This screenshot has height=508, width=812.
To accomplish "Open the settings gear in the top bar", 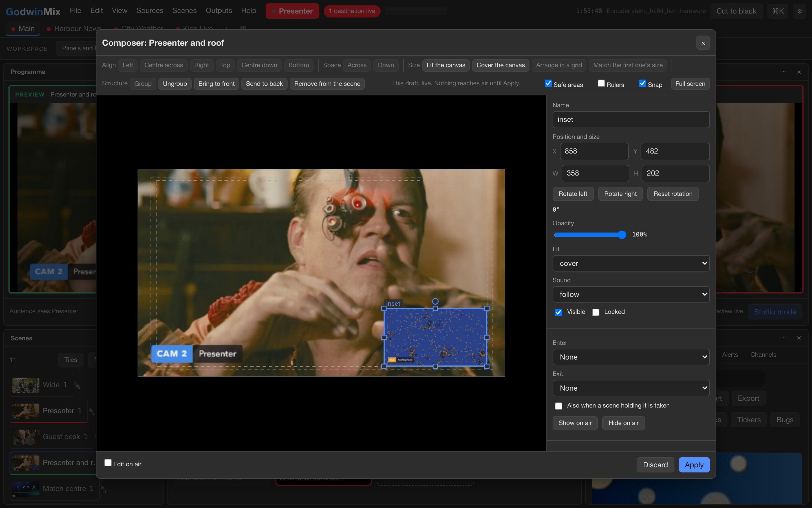I will [x=800, y=11].
